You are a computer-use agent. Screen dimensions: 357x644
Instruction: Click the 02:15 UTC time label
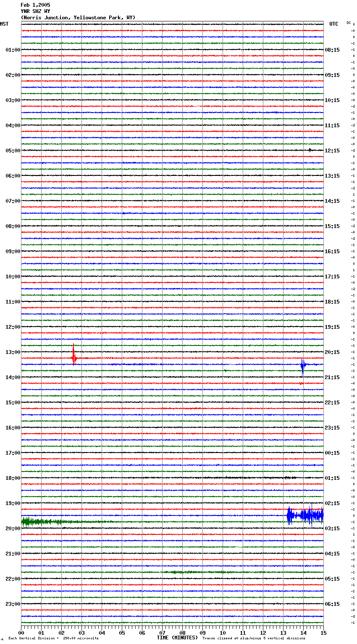pyautogui.click(x=332, y=503)
